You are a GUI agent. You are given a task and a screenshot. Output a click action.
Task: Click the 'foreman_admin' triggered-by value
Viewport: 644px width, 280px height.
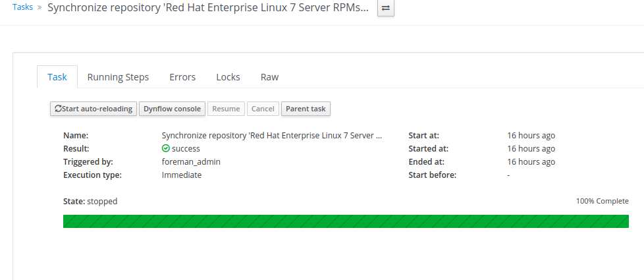191,162
